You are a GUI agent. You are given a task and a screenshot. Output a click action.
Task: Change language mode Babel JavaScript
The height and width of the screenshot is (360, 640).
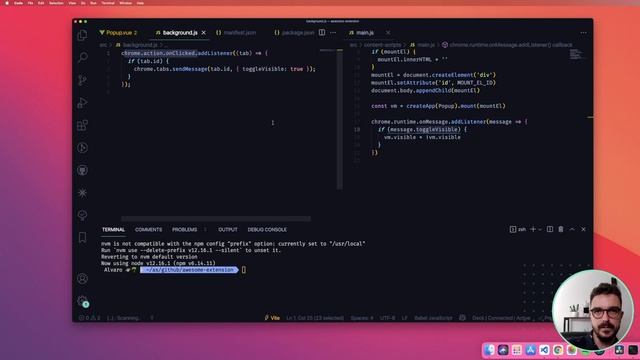(433, 318)
